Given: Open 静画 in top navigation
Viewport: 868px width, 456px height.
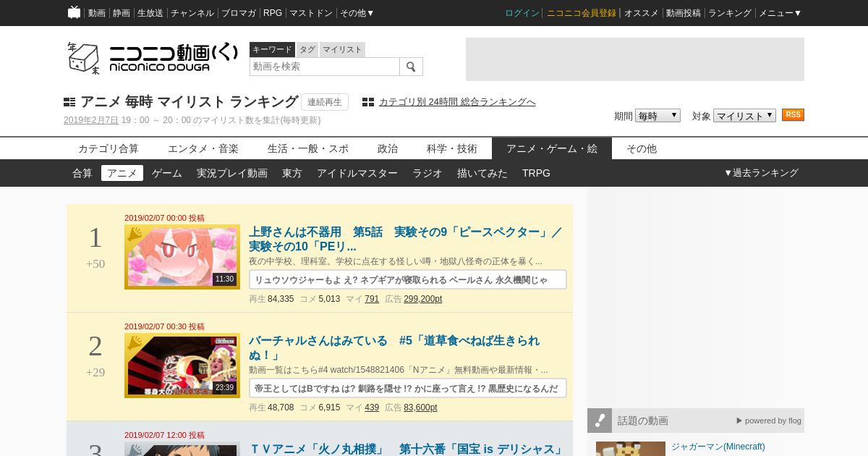Looking at the screenshot, I should point(122,13).
